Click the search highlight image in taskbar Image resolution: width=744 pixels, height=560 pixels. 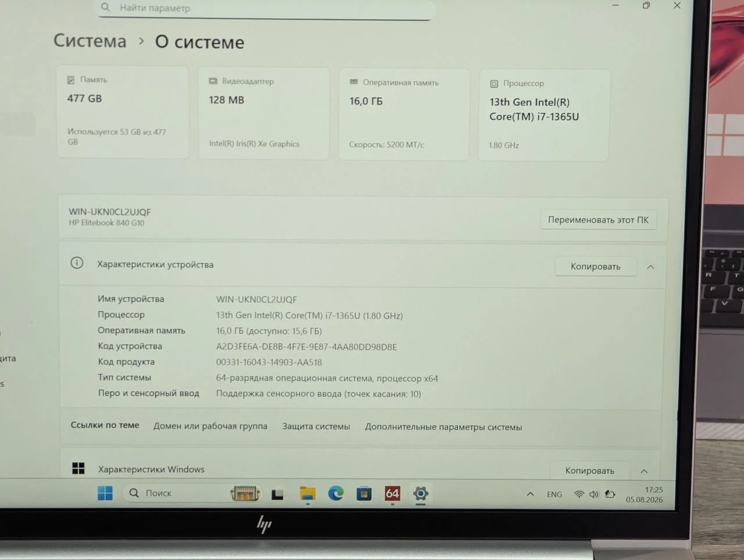point(245,493)
